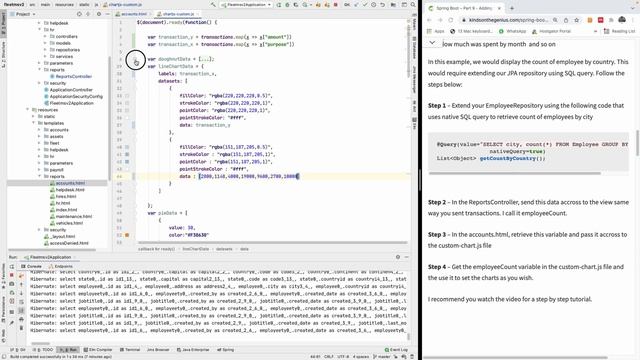Collapse the resources folder in project tree

(28, 110)
